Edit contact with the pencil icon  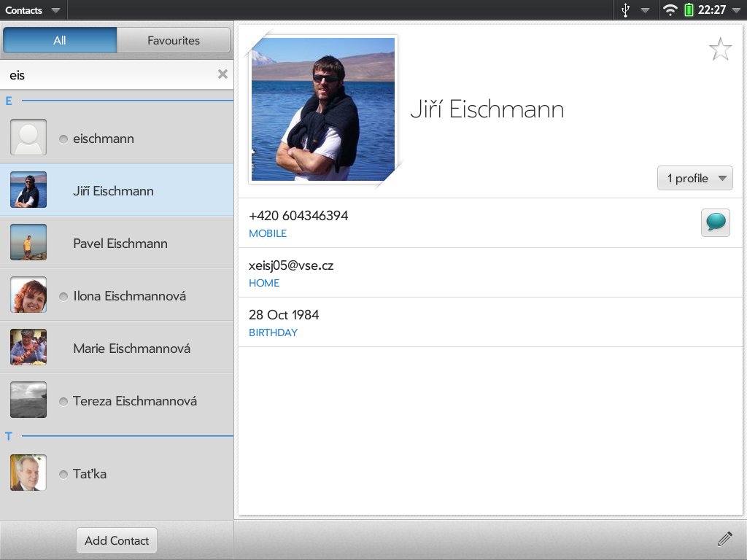point(724,539)
